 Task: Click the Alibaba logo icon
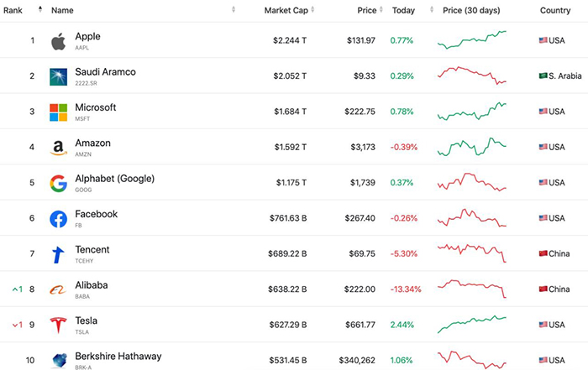pos(58,290)
